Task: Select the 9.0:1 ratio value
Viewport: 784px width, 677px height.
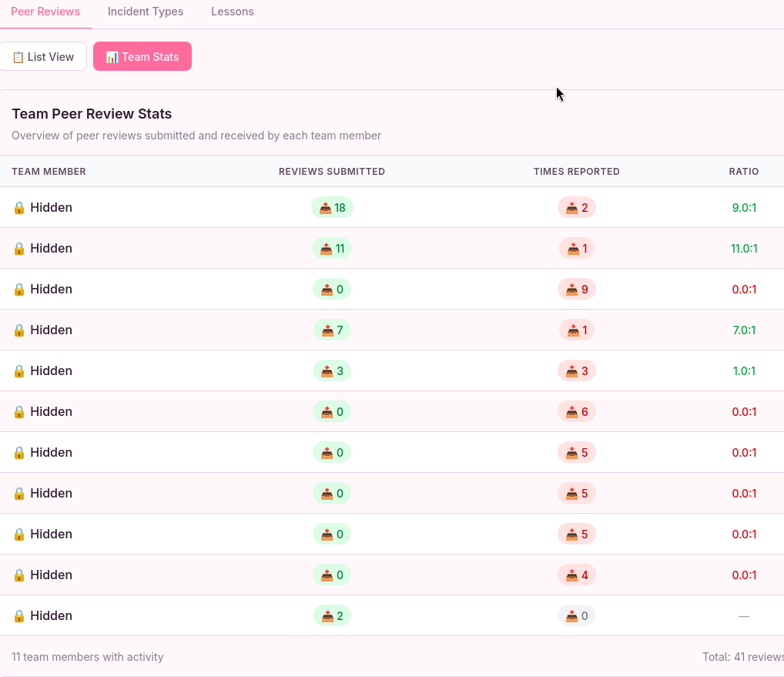Action: click(744, 207)
